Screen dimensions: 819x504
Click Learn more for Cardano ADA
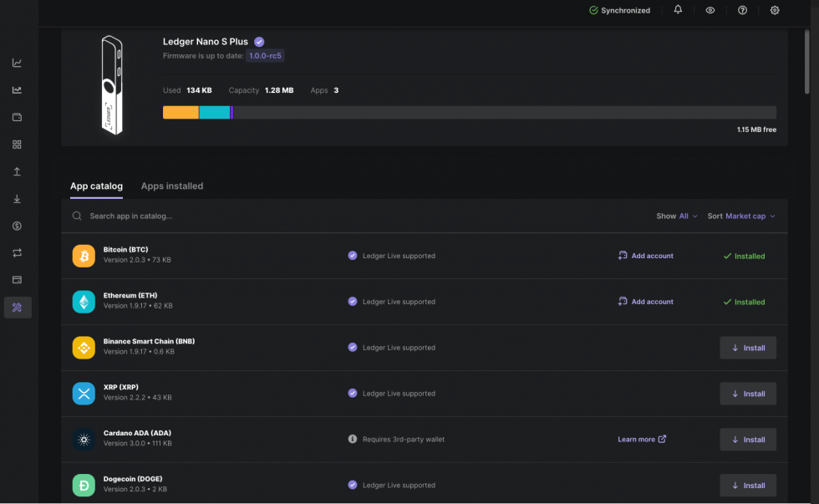[x=641, y=439]
